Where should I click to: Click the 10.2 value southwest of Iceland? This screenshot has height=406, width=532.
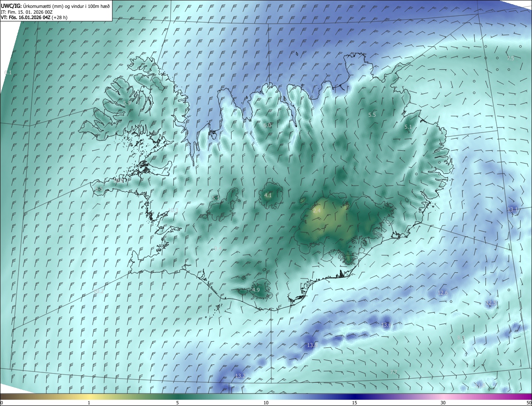(99, 291)
